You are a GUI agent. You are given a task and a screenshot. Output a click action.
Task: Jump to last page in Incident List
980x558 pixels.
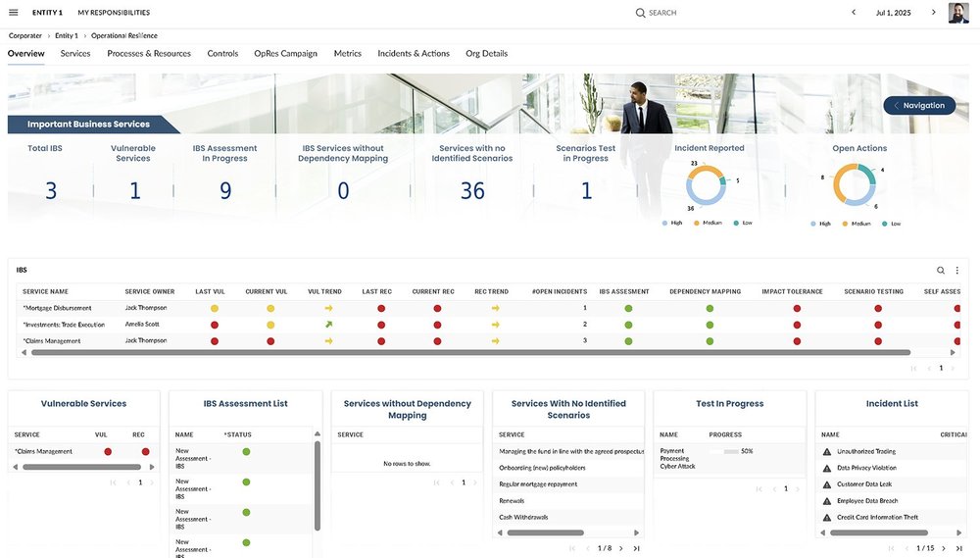pos(958,548)
